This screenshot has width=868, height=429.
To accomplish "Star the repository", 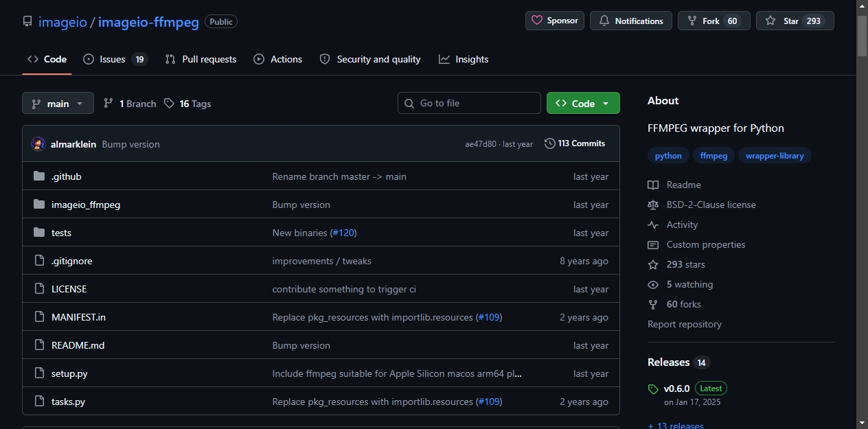I will (x=795, y=21).
